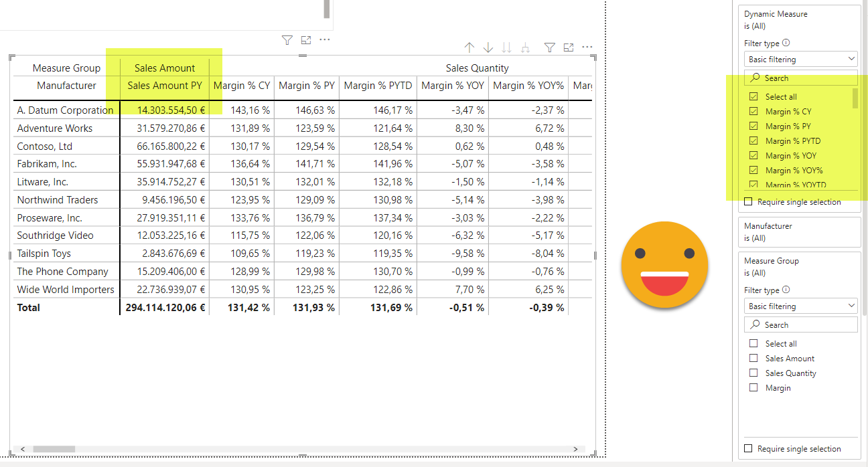This screenshot has width=868, height=467.
Task: Open focus mode for the matrix visual
Action: tap(569, 48)
